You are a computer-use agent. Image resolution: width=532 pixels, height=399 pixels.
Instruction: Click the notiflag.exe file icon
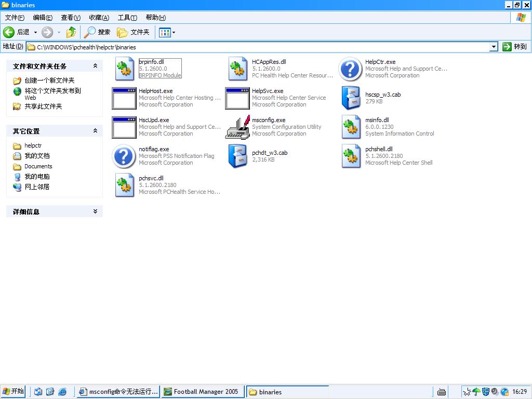click(124, 156)
